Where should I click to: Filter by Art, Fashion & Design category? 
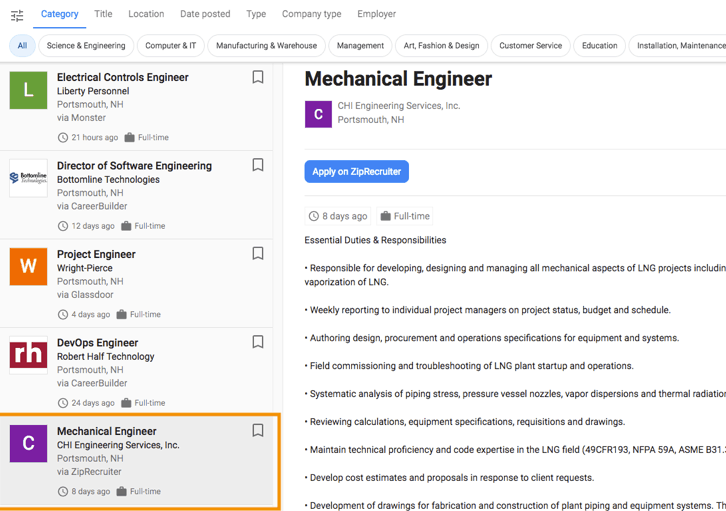[x=441, y=45]
